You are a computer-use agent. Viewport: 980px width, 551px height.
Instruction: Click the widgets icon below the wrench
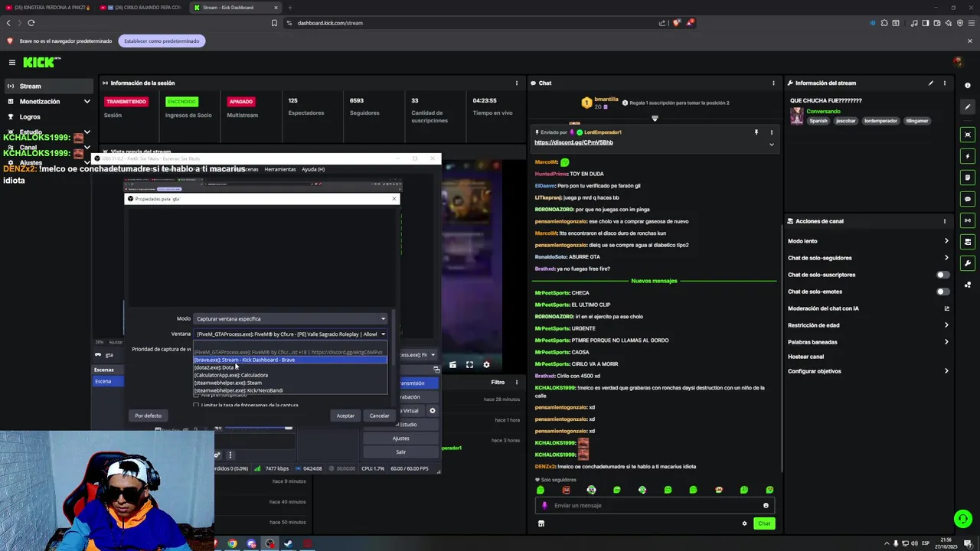[x=968, y=285]
